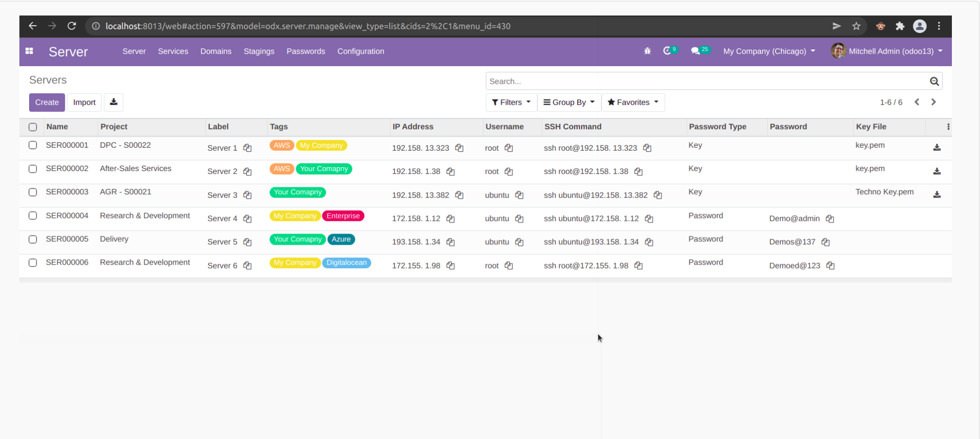Image resolution: width=980 pixels, height=439 pixels.
Task: Open the Passwords menu
Action: [306, 51]
